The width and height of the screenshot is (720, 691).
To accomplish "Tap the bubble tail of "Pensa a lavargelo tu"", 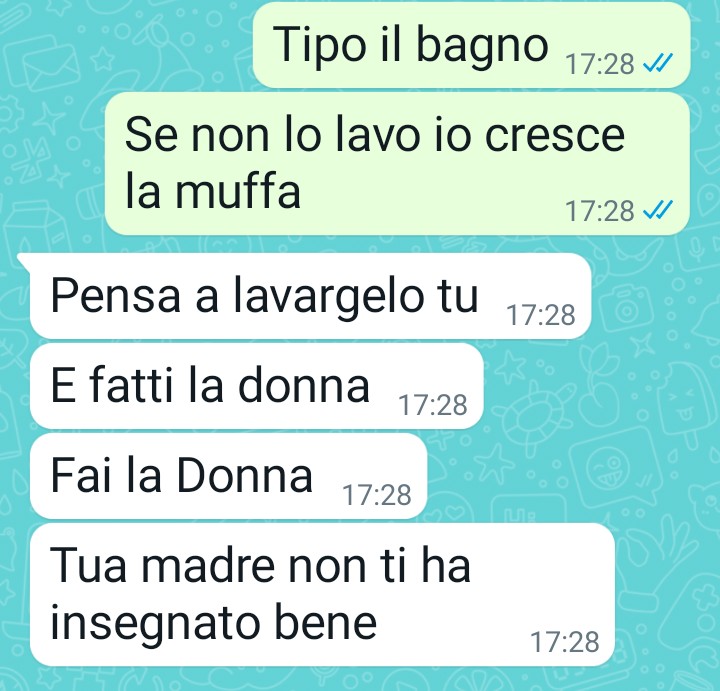I will (24, 263).
